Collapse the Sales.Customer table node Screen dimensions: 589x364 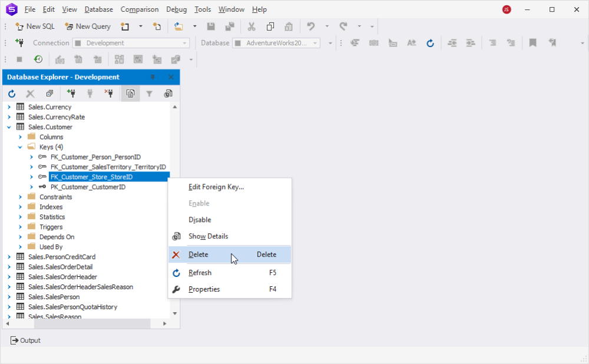[x=9, y=127]
